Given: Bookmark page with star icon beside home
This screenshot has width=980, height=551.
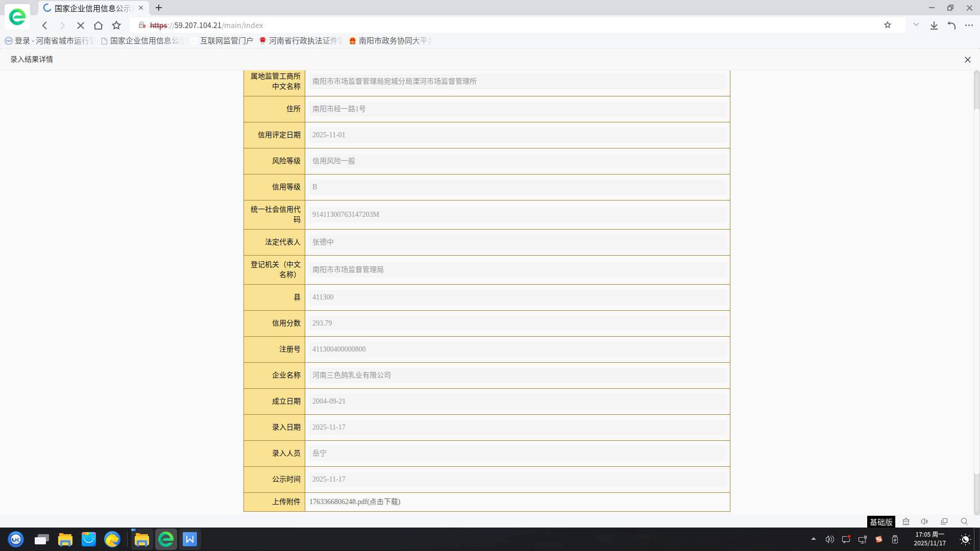Looking at the screenshot, I should click(116, 26).
